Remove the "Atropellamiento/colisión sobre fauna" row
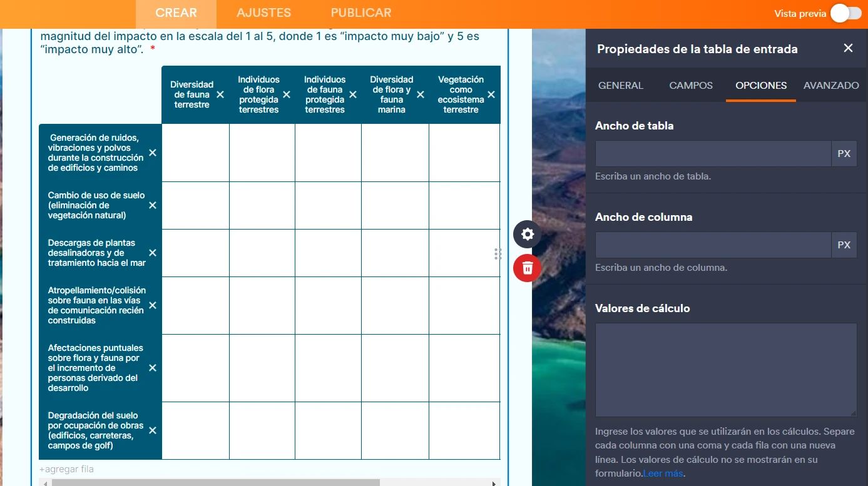Image resolution: width=868 pixels, height=486 pixels. point(152,305)
